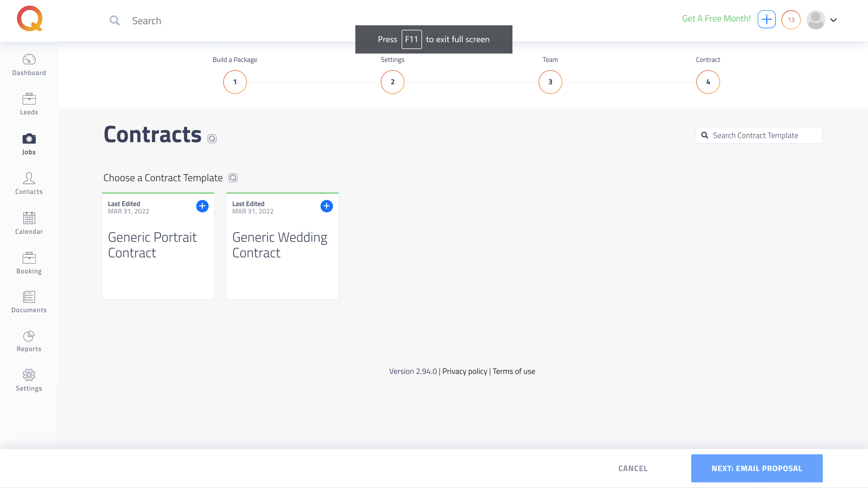The image size is (868, 488).
Task: Open the Documents page
Action: click(x=29, y=302)
